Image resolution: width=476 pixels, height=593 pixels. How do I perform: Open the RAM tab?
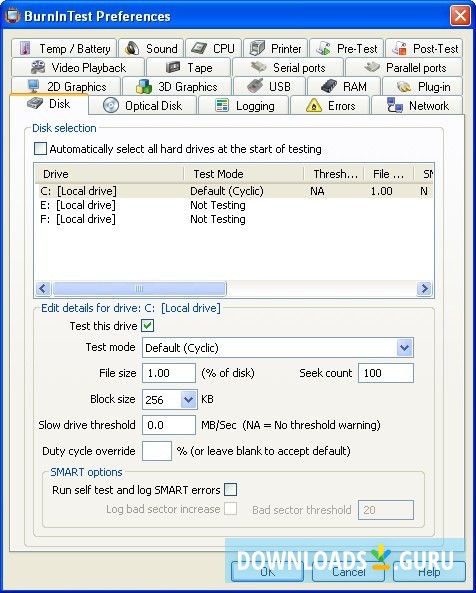(x=344, y=86)
